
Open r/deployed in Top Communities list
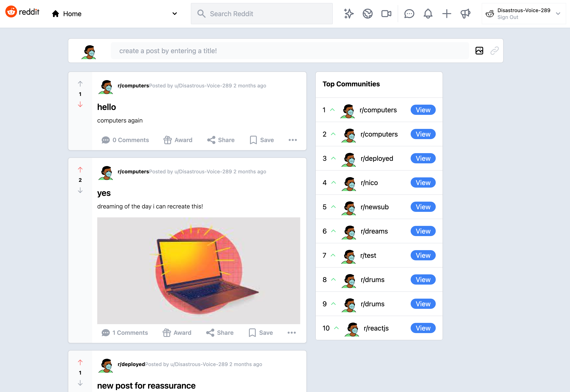click(377, 158)
